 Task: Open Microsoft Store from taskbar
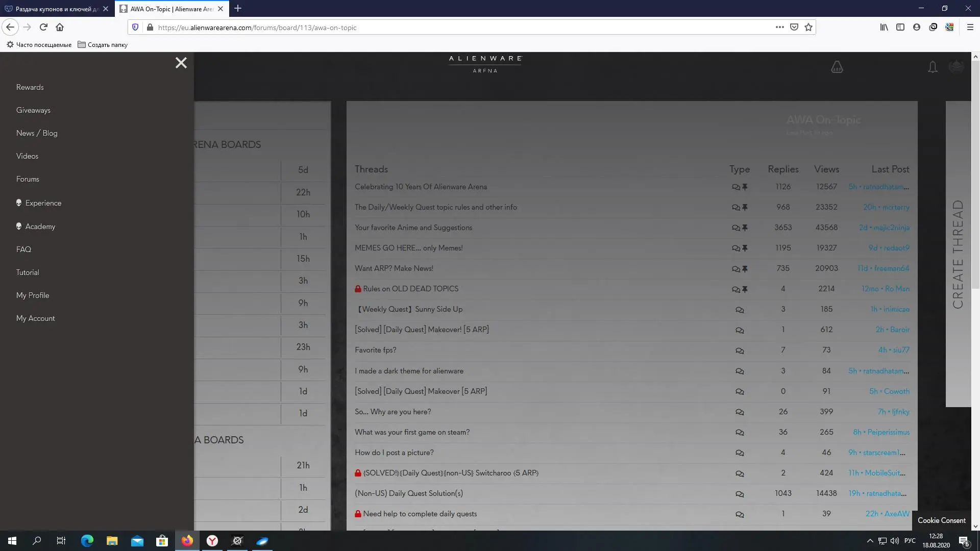coord(162,541)
